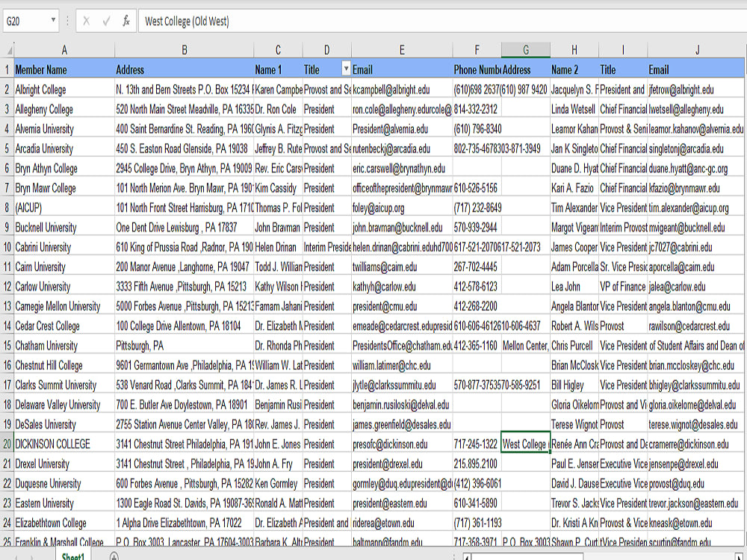Click horizontal scrollbar left arrow
Screen dimensions: 747x560
point(468,556)
